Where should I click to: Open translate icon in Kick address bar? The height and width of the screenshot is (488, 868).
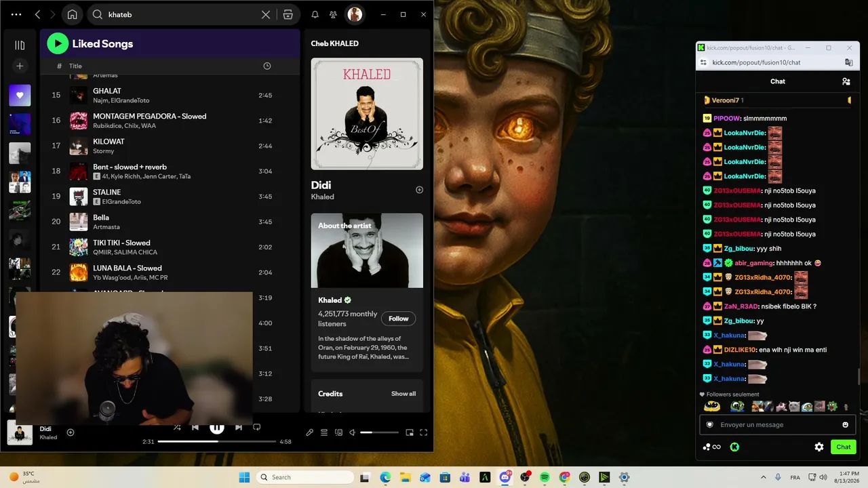[x=848, y=62]
